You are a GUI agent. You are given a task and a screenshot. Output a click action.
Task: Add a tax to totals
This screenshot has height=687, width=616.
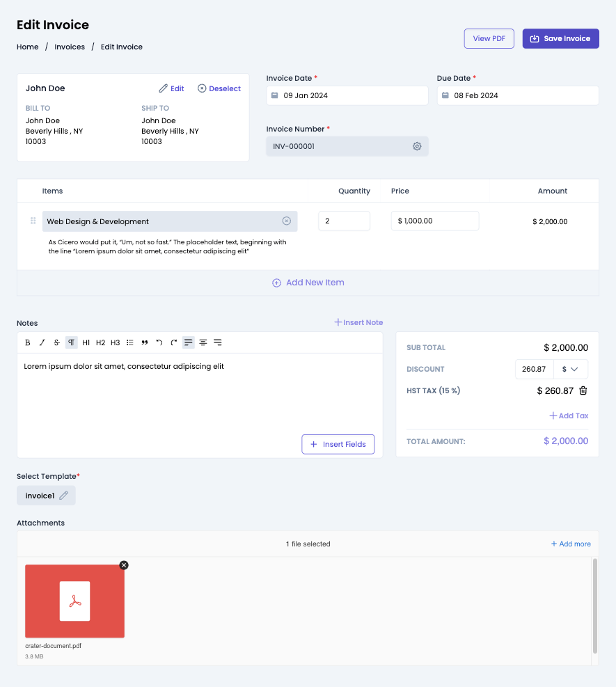click(x=569, y=416)
